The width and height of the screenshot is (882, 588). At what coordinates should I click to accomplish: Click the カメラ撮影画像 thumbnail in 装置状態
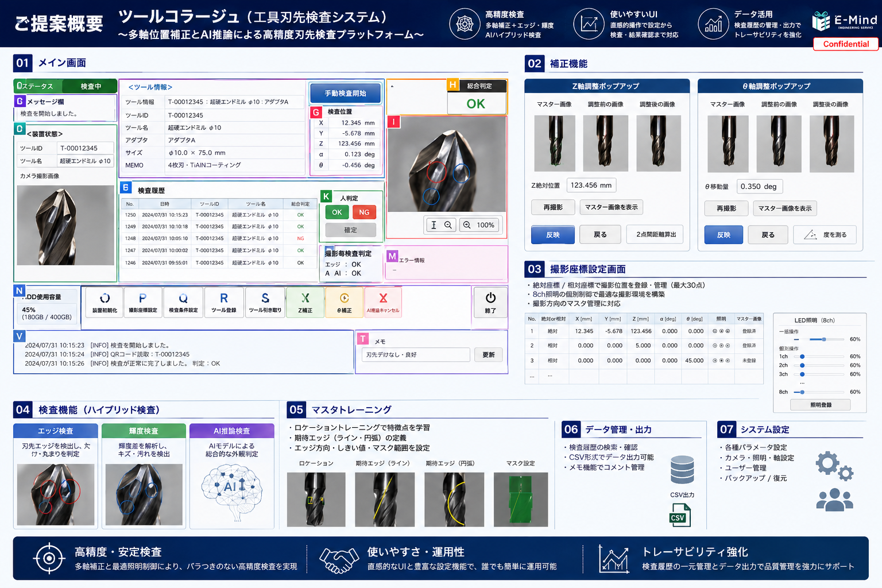click(65, 225)
